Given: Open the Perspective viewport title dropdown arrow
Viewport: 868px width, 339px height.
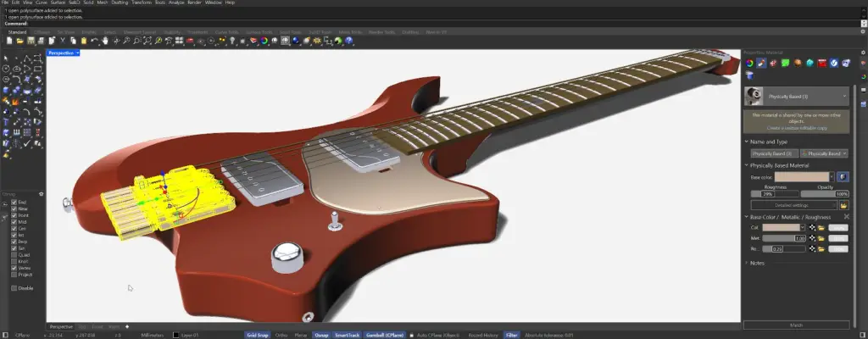Looking at the screenshot, I should [x=77, y=53].
